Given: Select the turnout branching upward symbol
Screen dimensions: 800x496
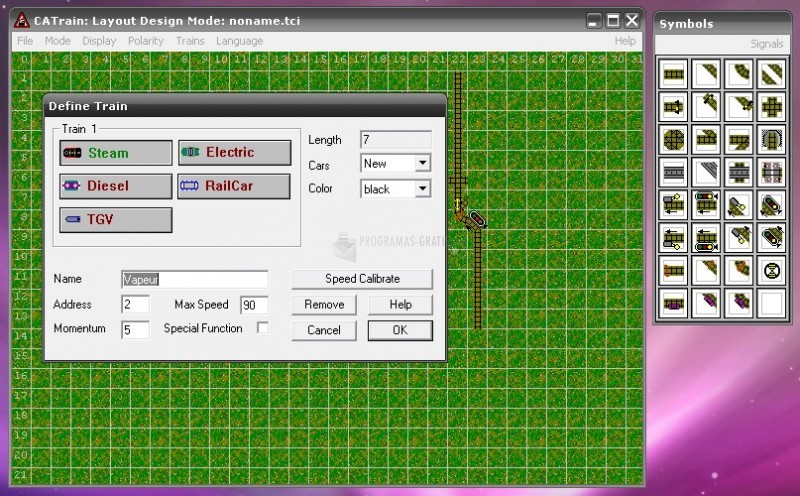Looking at the screenshot, I should point(706,139).
